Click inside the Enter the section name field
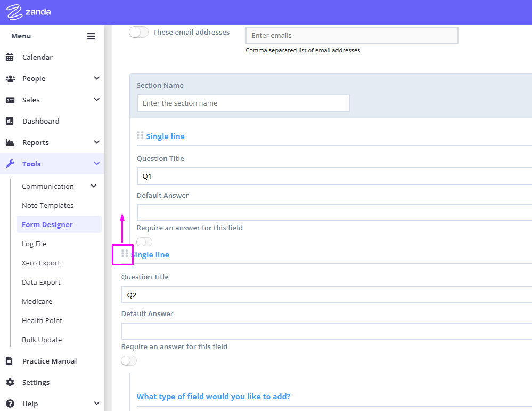The height and width of the screenshot is (411, 532). pyautogui.click(x=243, y=103)
